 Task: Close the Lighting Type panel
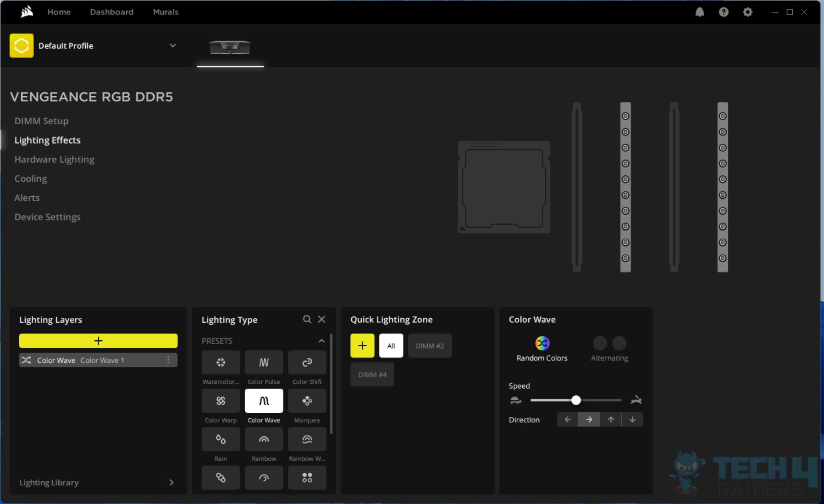click(321, 319)
